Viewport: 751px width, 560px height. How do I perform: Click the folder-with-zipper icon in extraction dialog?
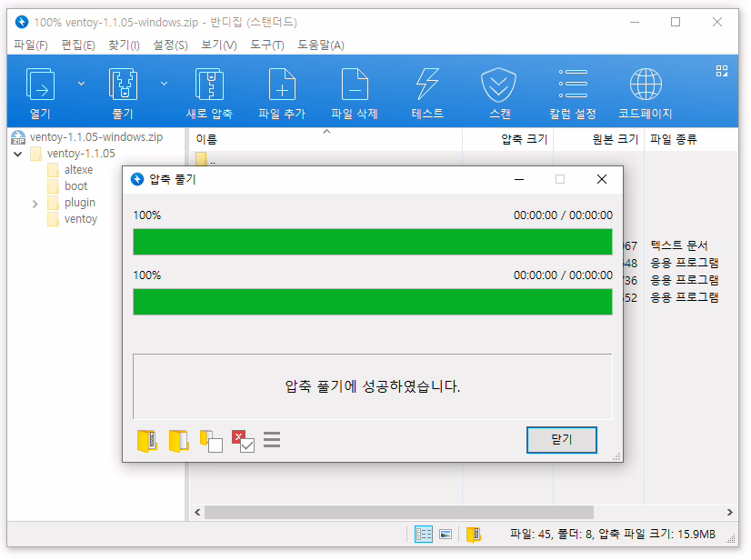point(147,441)
